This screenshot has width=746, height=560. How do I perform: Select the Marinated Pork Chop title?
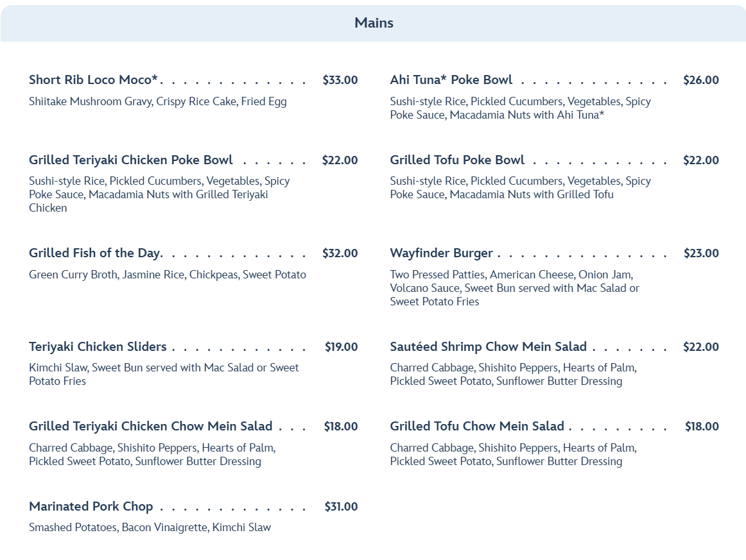[x=91, y=507]
